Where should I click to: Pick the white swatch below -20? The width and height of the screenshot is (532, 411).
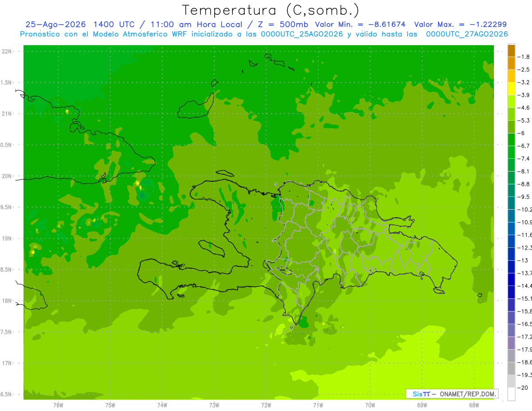coord(511,394)
